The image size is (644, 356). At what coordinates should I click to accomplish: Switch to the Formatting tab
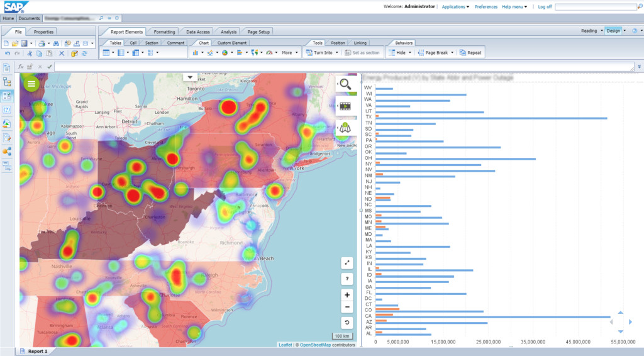pyautogui.click(x=164, y=31)
